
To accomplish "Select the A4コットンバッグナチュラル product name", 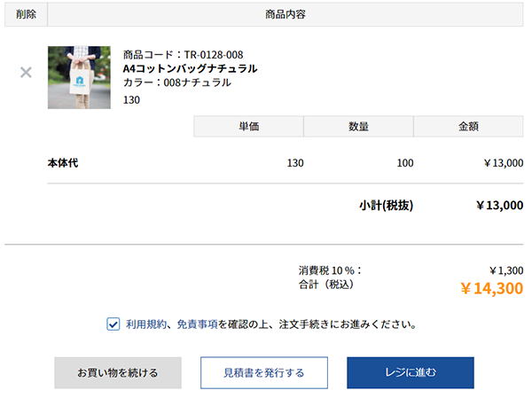I will pyautogui.click(x=190, y=68).
